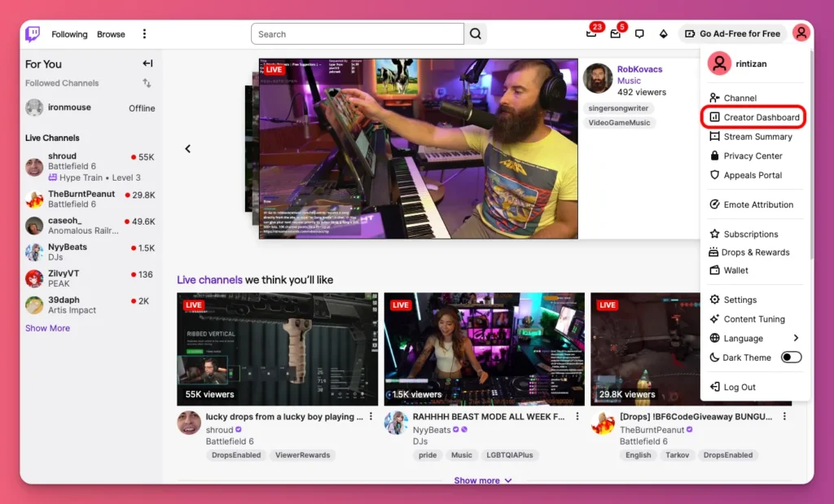
Task: Select NyyBeats in sidebar Live Channels
Action: tap(90, 252)
